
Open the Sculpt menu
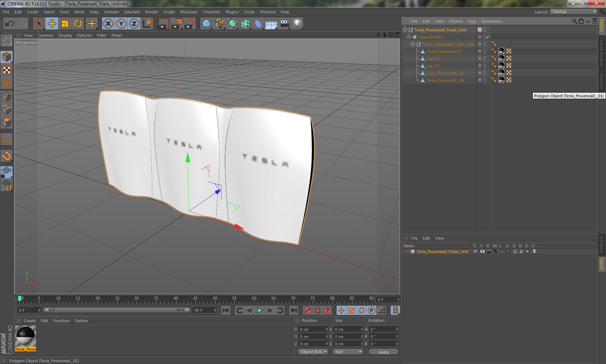point(169,12)
